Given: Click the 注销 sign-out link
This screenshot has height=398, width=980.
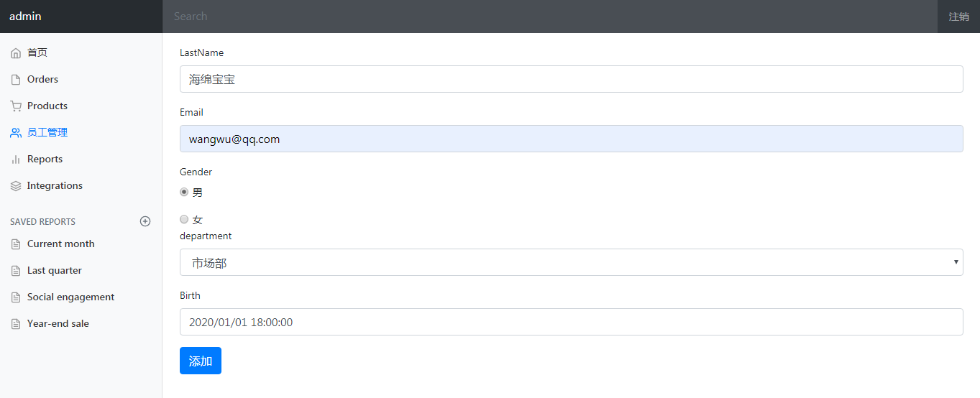Looking at the screenshot, I should [958, 17].
